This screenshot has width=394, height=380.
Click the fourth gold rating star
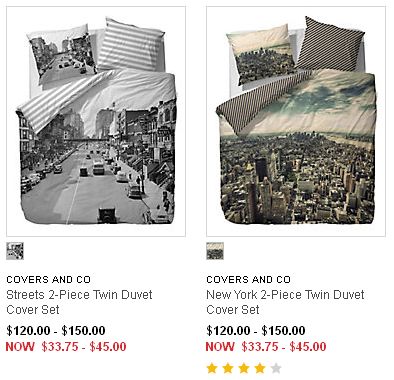click(260, 368)
